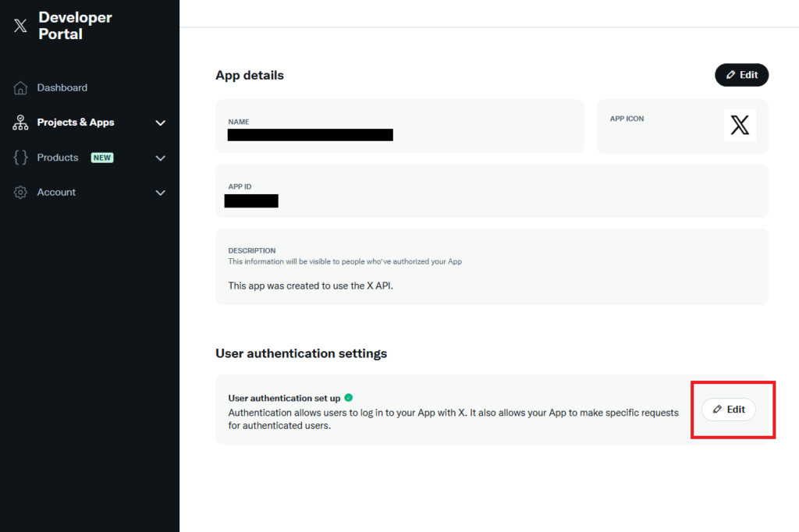Edit user authentication settings

tap(729, 410)
